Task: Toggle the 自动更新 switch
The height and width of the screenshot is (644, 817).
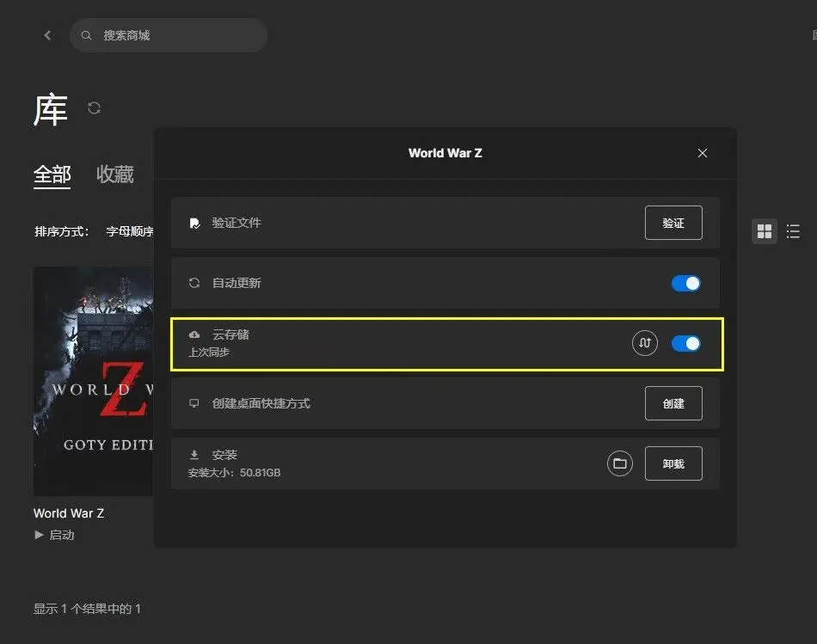Action: click(x=685, y=284)
